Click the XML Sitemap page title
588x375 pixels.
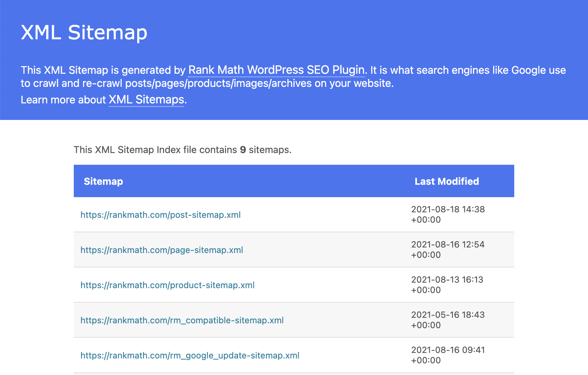(x=84, y=32)
